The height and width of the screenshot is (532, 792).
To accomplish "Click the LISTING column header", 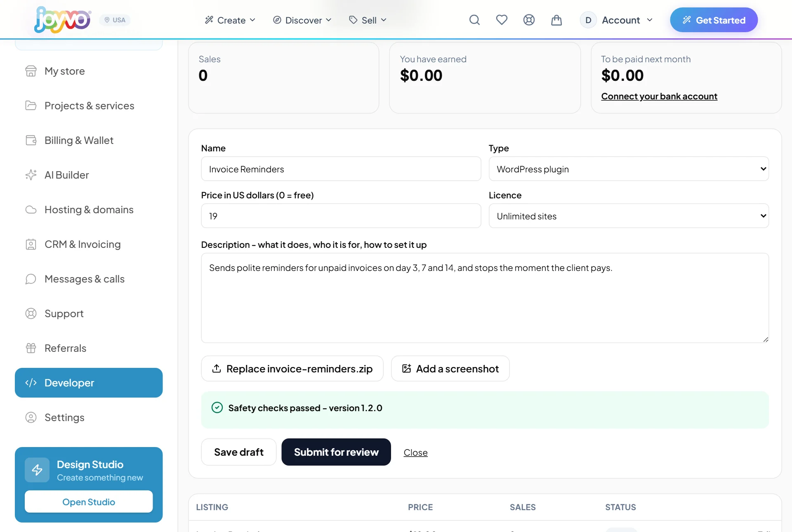I will click(212, 507).
